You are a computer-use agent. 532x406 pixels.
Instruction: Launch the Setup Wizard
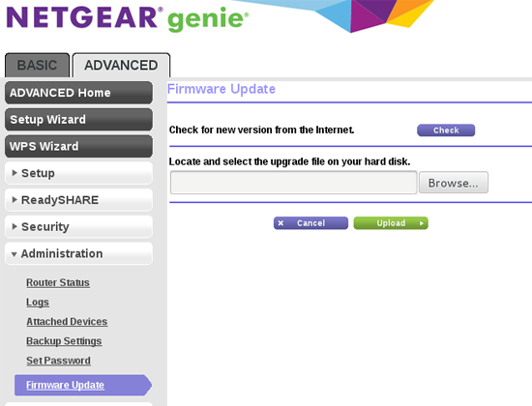pyautogui.click(x=78, y=120)
